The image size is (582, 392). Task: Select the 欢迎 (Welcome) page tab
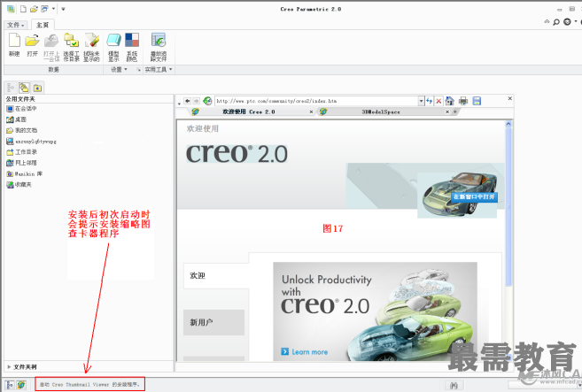tap(216, 275)
